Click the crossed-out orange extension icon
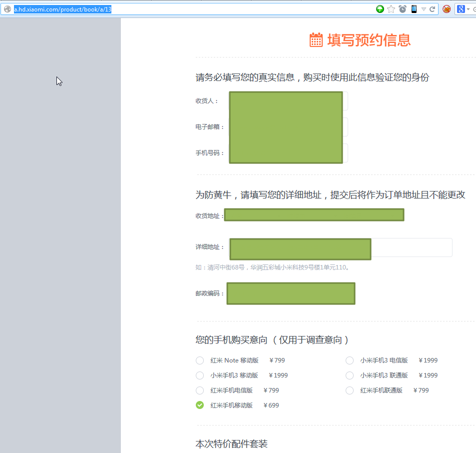Image resolution: width=476 pixels, height=453 pixels. pyautogui.click(x=446, y=9)
